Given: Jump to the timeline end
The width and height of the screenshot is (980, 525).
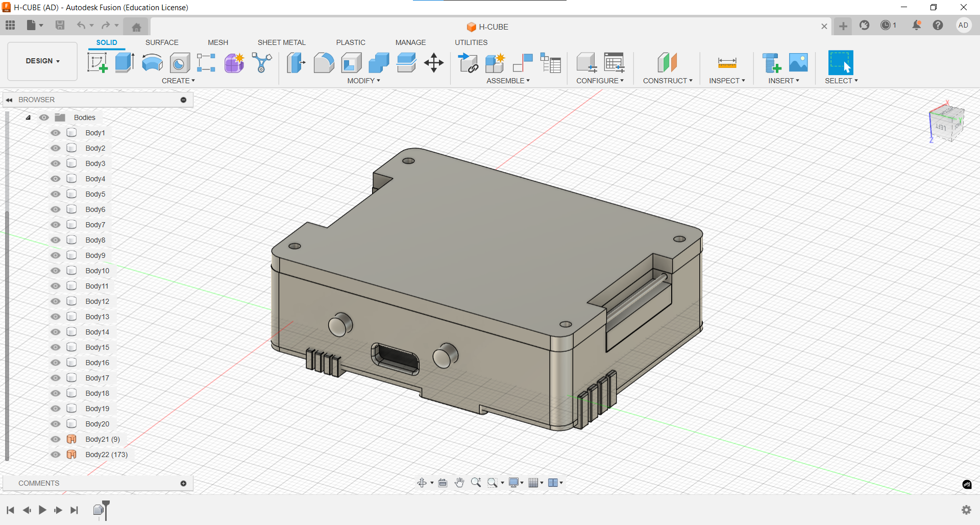Looking at the screenshot, I should [x=75, y=510].
